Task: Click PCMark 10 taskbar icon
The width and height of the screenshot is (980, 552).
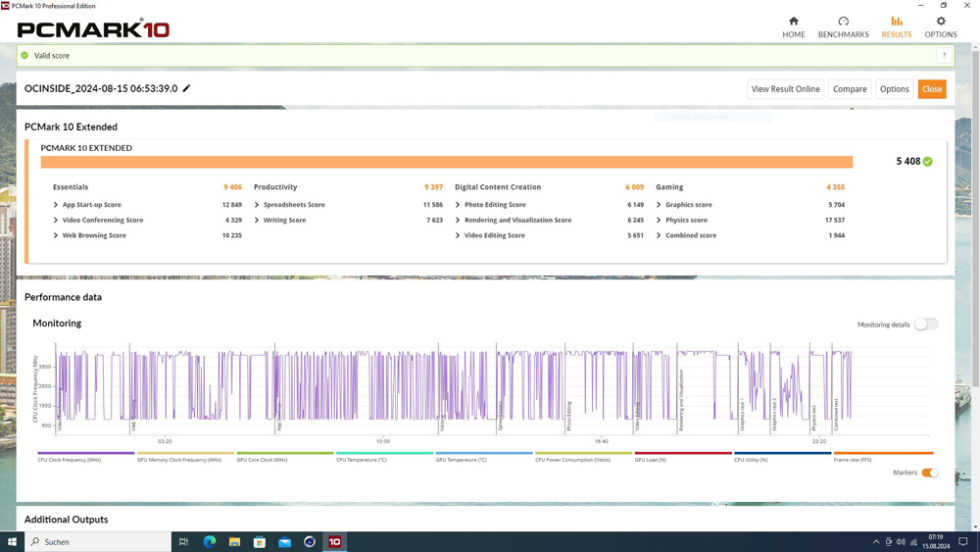Action: coord(334,541)
